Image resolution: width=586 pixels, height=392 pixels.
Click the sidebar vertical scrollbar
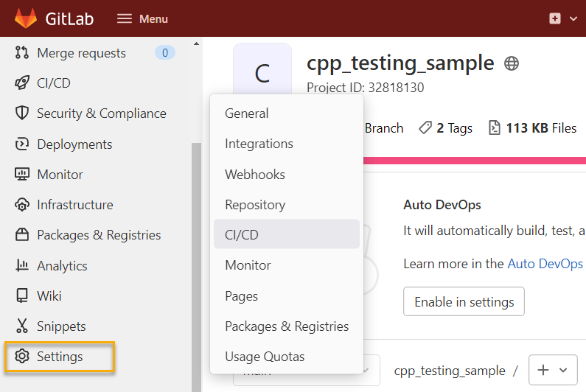[196, 258]
